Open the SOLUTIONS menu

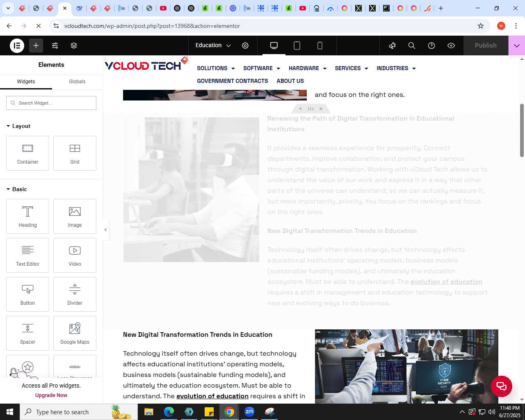[216, 68]
